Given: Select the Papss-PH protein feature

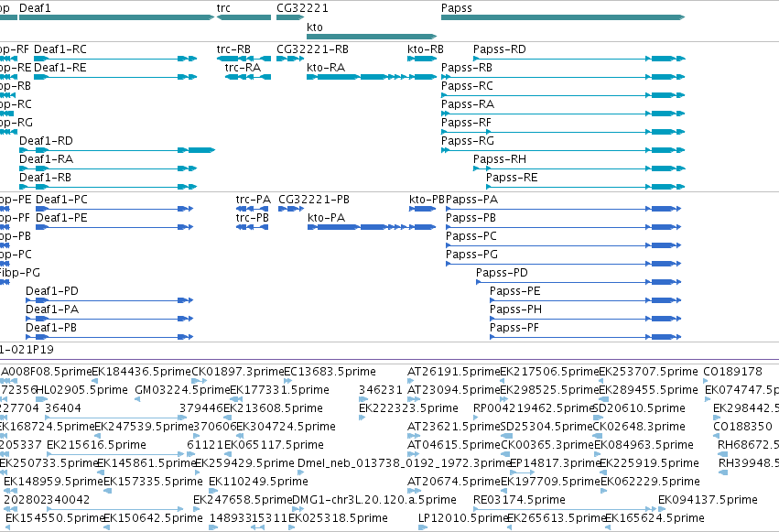Looking at the screenshot, I should click(585, 319).
